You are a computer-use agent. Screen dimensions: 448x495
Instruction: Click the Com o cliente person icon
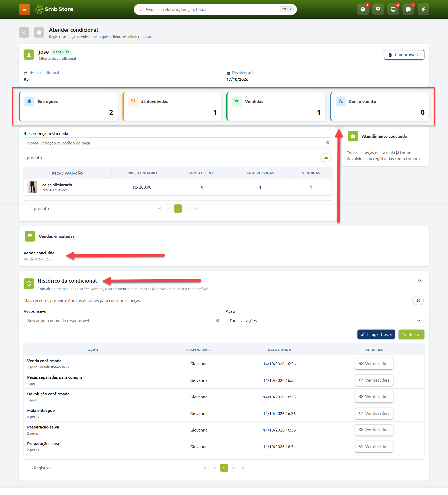tap(341, 101)
